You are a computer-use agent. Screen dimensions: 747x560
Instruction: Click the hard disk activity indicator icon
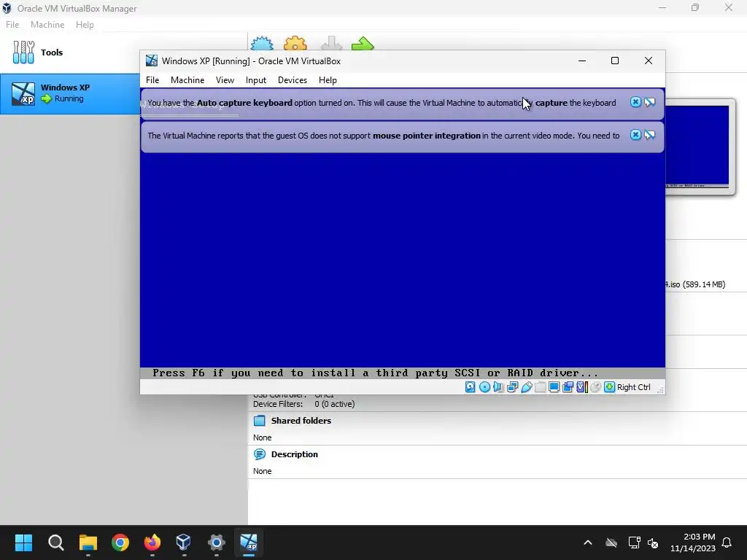tap(471, 387)
